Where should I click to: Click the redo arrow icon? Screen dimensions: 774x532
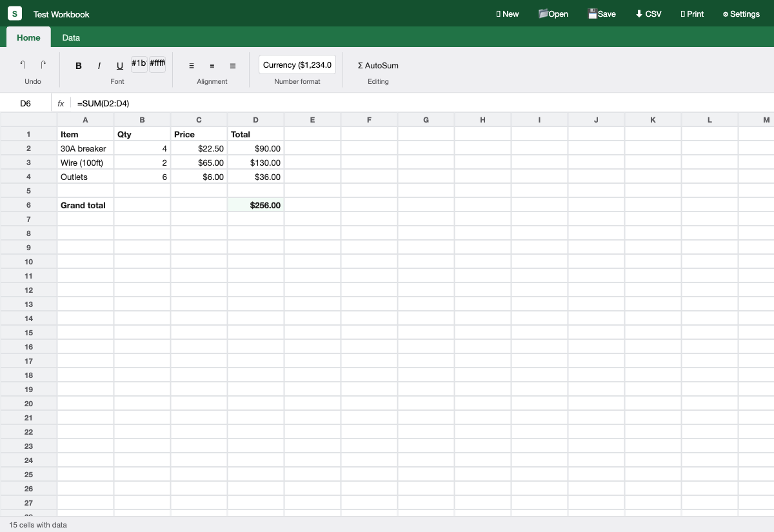tap(43, 65)
